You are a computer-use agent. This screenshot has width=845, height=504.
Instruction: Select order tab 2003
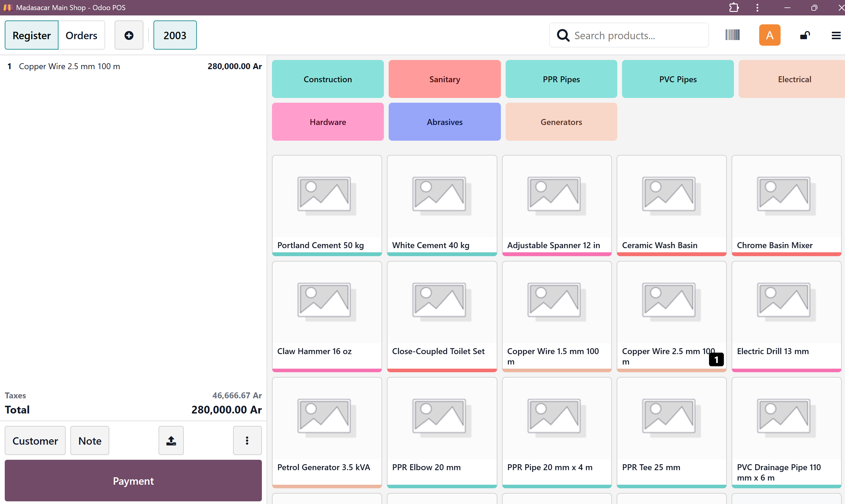point(175,35)
